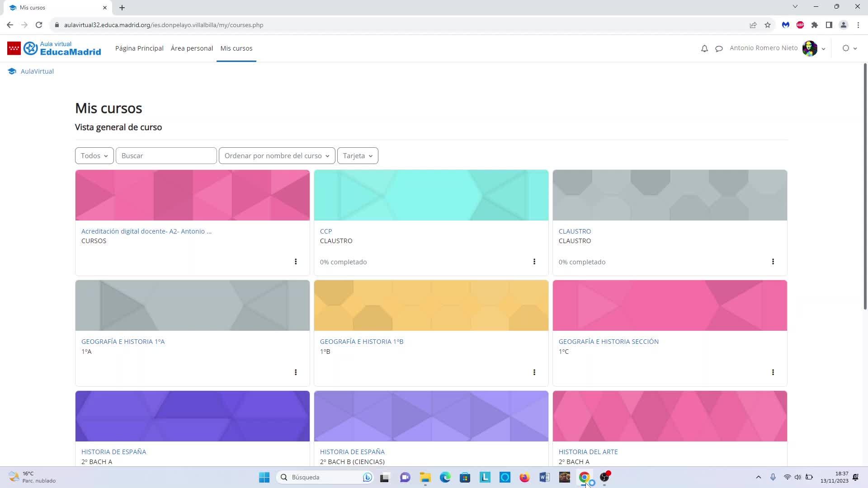Open three-dot menu on Geografía e Historia 1ºA card
The image size is (868, 488).
(x=296, y=372)
